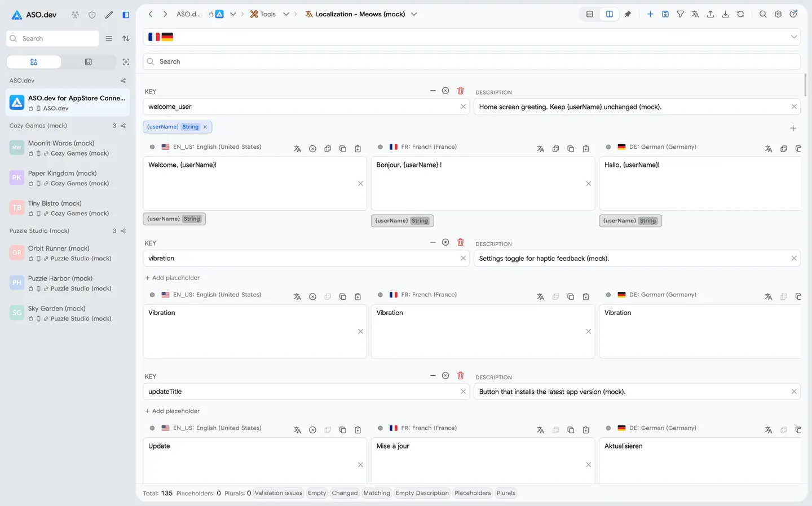Delete the welcome_user key with its trash icon
812x506 pixels.
pyautogui.click(x=460, y=91)
